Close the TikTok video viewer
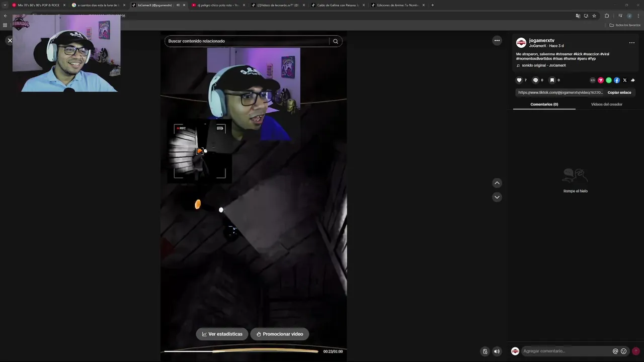Screen dimensions: 644x362 [x=10, y=41]
